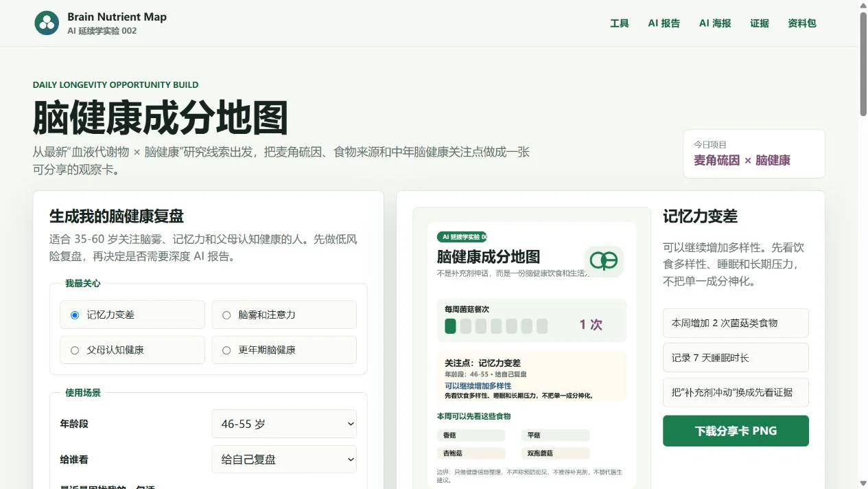
Task: Open the 给谁看 dropdown showing 给自己复盘
Action: 284,459
